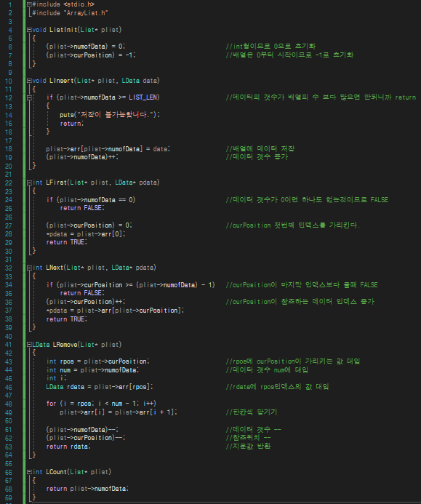This screenshot has height=504, width=421.
Task: Click return TRUE on line 38
Action: pos(66,319)
